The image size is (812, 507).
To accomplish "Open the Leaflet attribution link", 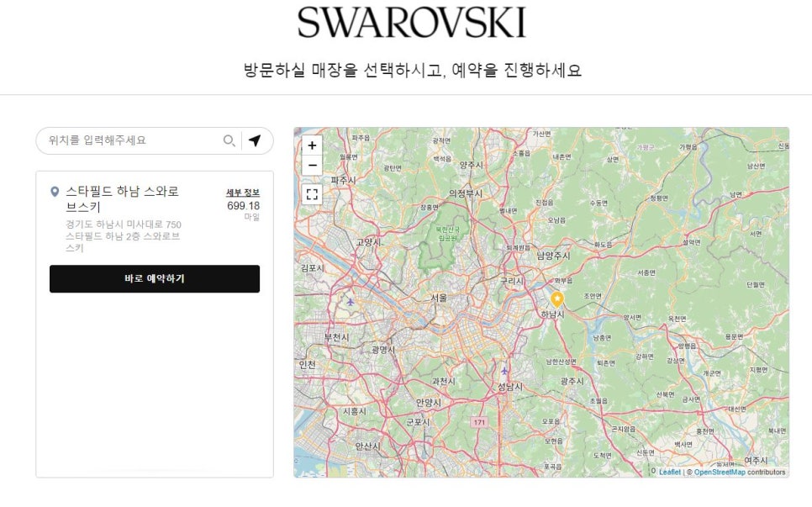I will pos(670,472).
